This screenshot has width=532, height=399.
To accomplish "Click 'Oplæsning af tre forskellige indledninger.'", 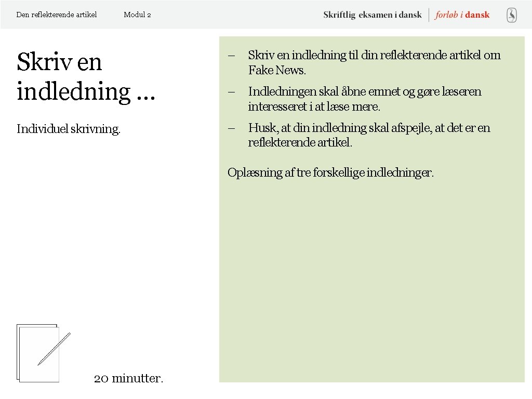I will coord(330,172).
